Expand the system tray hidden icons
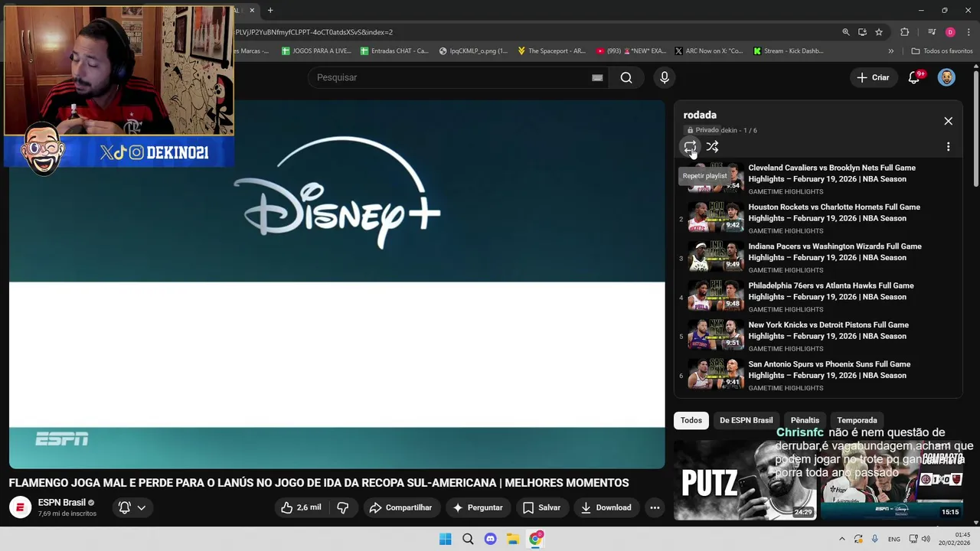This screenshot has width=980, height=551. tap(841, 539)
